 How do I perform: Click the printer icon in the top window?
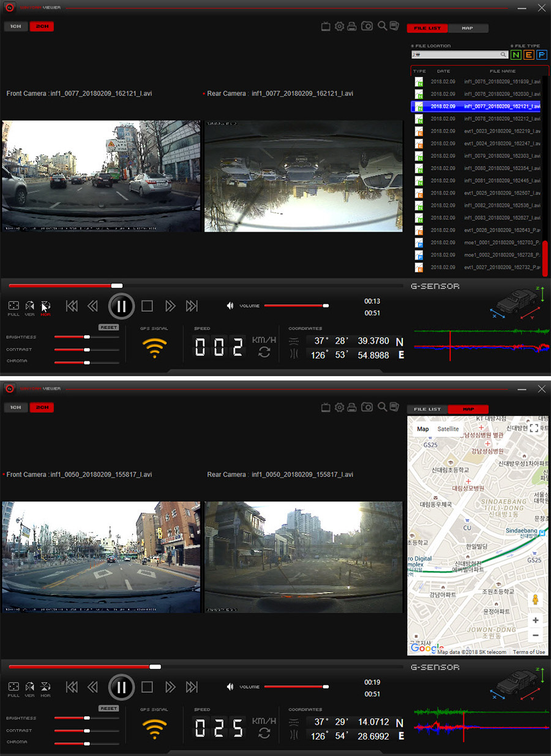352,26
